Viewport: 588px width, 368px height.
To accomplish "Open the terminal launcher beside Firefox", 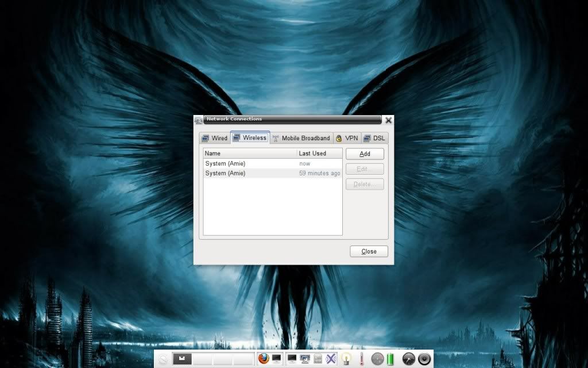I will 277,359.
